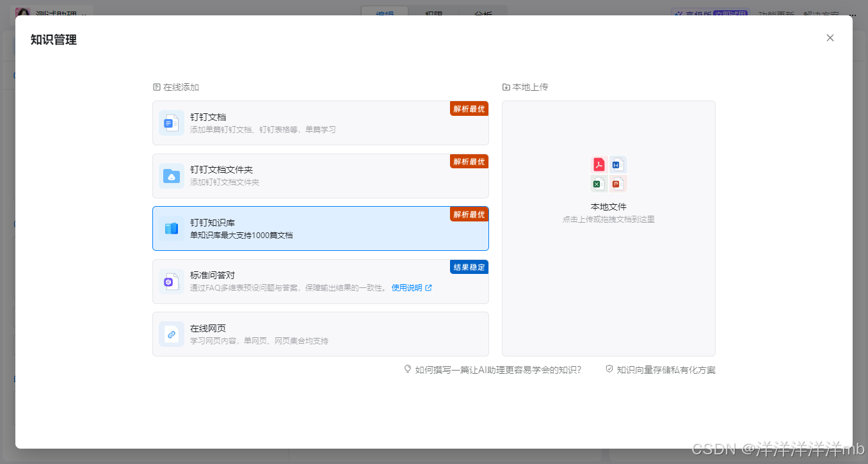Close the 知识管理 dialog
Viewport: 868px width, 464px height.
[x=830, y=38]
